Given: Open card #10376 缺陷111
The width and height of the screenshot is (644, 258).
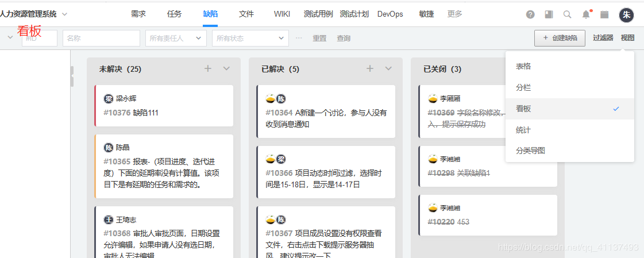Looking at the screenshot, I should click(x=164, y=106).
